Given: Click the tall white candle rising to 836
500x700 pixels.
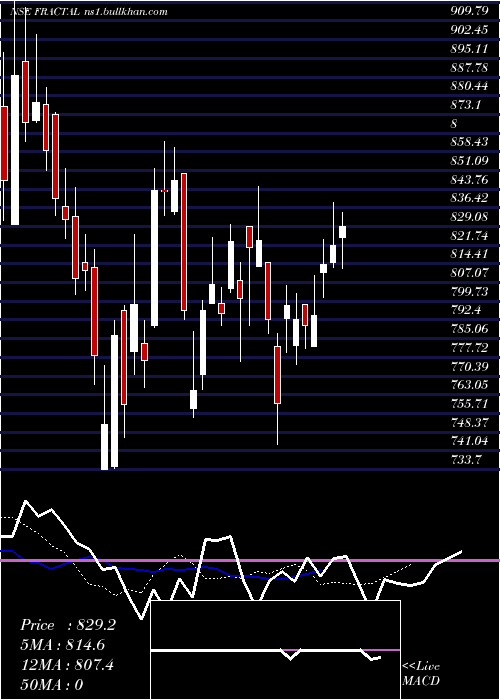Looking at the screenshot, I should [x=154, y=258].
